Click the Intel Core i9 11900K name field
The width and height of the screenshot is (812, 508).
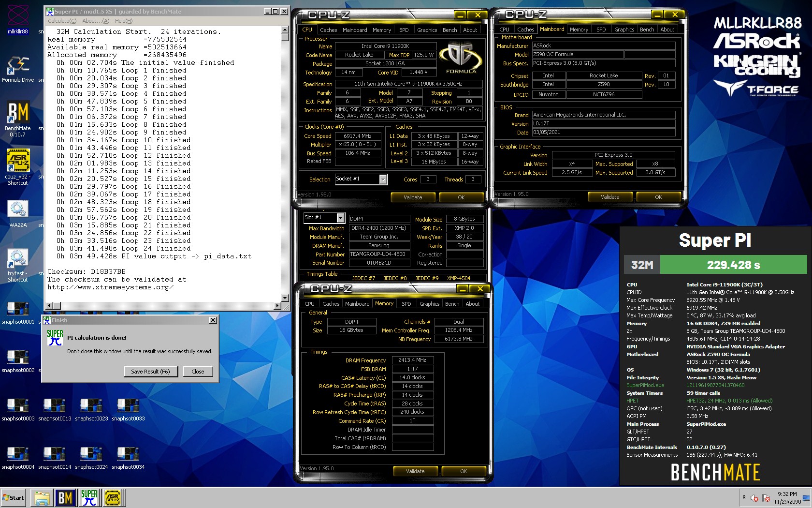(x=385, y=46)
